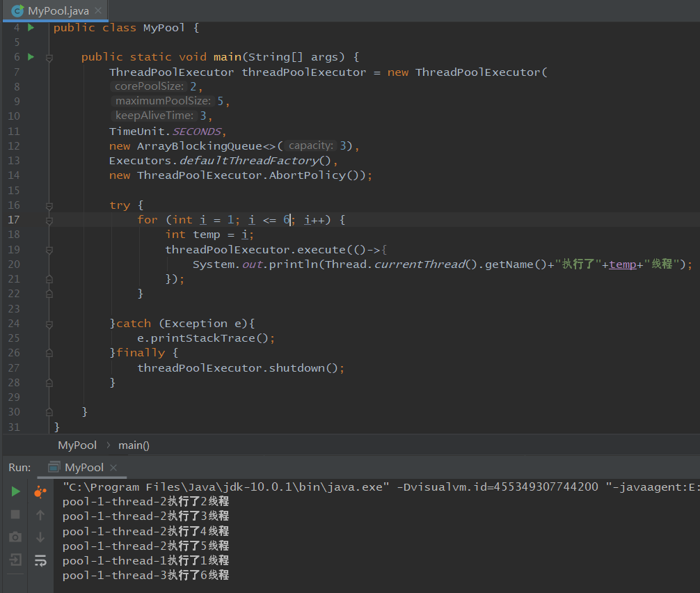Run the MyPool class from the line 4 gutter arrow
The width and height of the screenshot is (700, 593).
(x=31, y=28)
